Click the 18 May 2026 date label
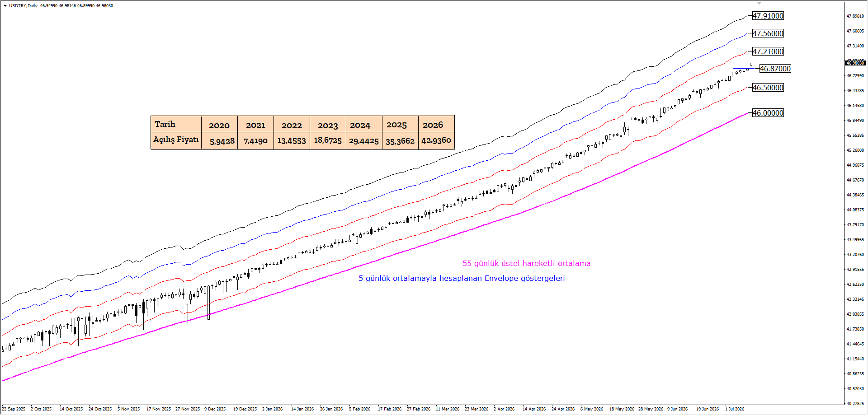The height and width of the screenshot is (415, 868). [622, 409]
